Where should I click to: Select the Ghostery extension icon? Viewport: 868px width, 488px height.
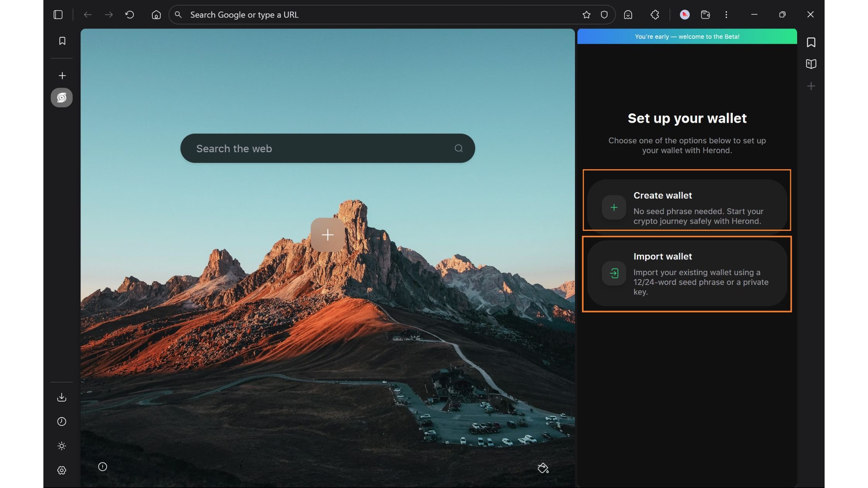[x=628, y=14]
